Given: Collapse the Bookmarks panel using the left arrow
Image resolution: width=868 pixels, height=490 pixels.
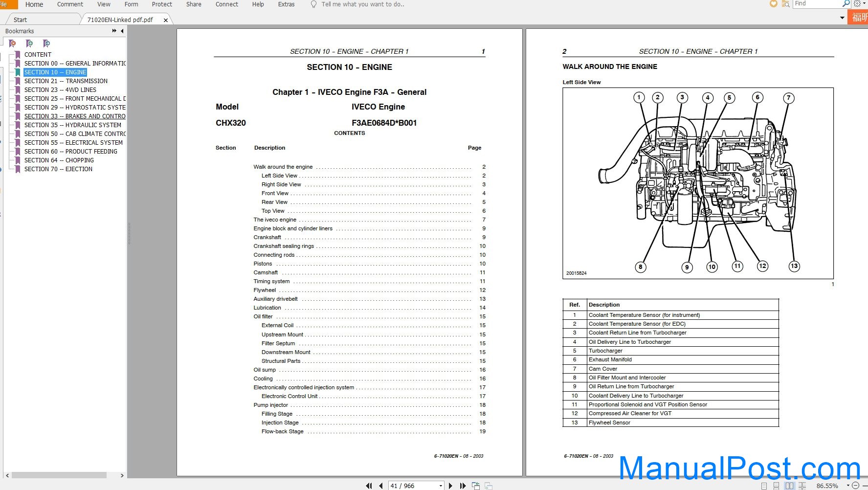Looking at the screenshot, I should [122, 31].
